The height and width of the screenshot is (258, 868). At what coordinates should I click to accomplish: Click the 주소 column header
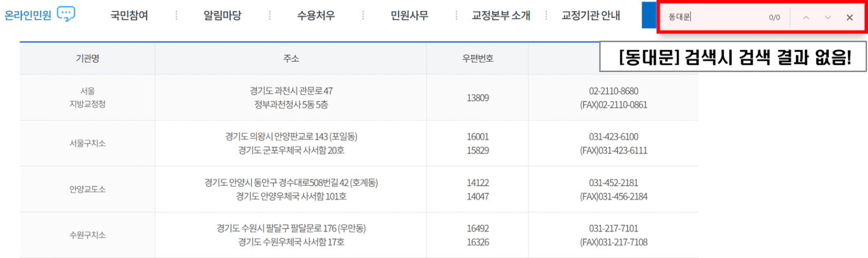coord(291,59)
